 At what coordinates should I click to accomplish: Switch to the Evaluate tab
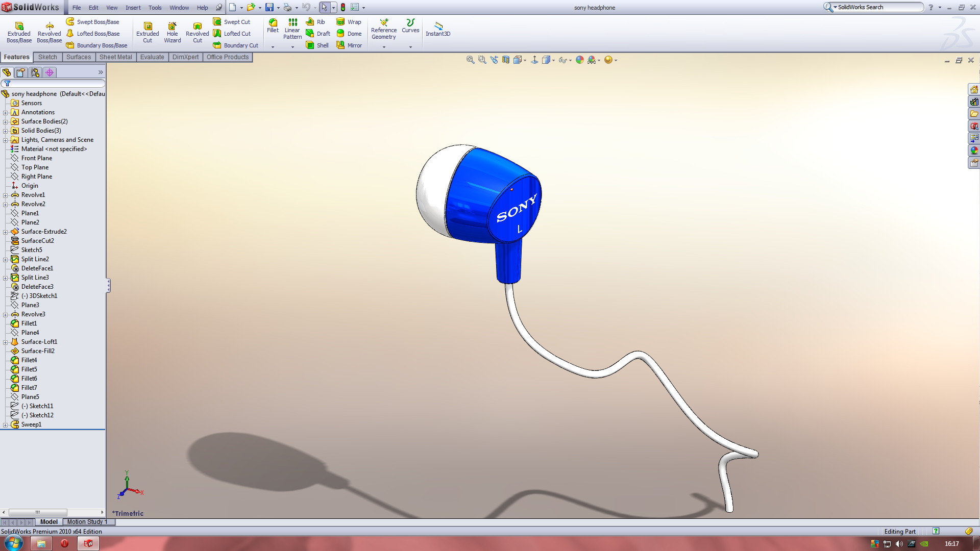click(152, 57)
